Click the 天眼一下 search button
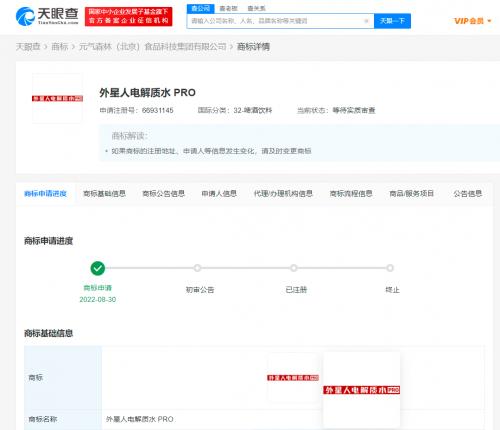The image size is (500, 430). coord(392,21)
